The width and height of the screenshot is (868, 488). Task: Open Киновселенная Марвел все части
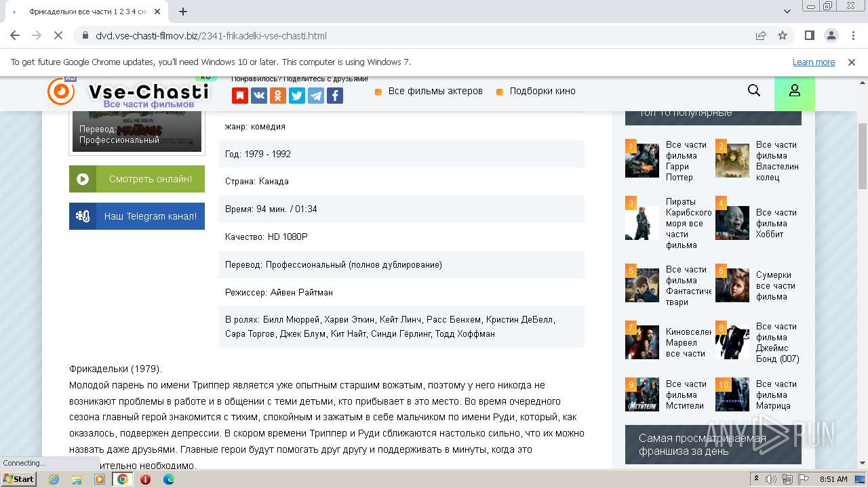click(689, 342)
